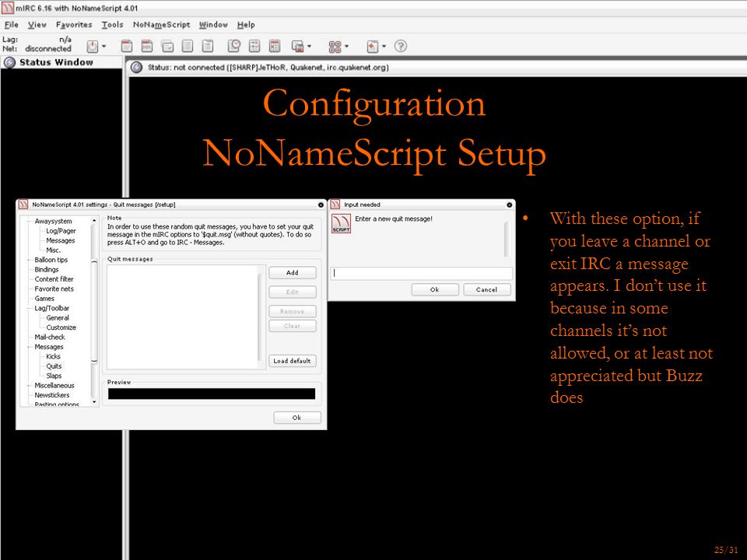
Task: Click the status window title bar icon
Action: point(136,68)
